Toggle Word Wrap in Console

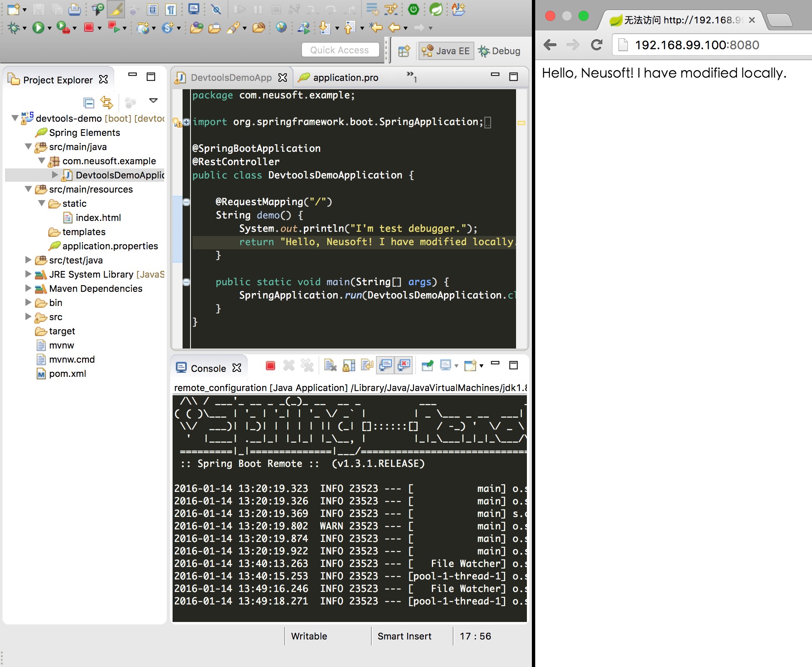point(367,366)
